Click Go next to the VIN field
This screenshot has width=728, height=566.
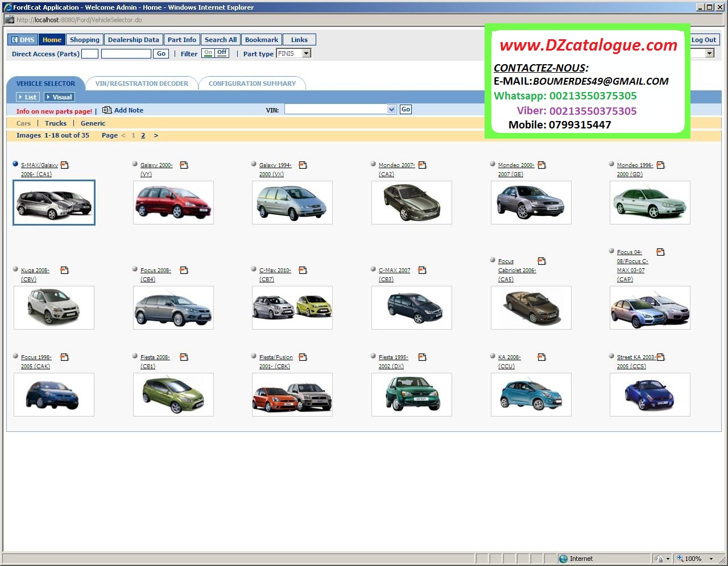406,109
